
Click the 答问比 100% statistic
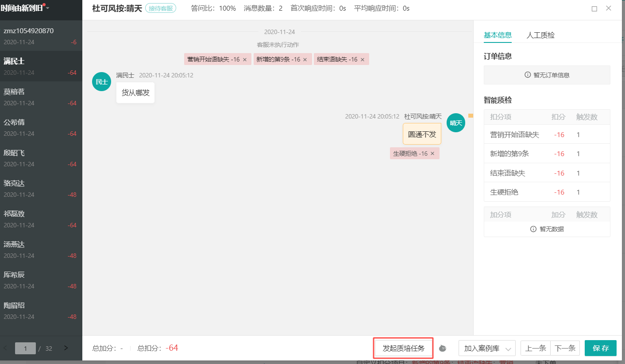click(x=213, y=8)
